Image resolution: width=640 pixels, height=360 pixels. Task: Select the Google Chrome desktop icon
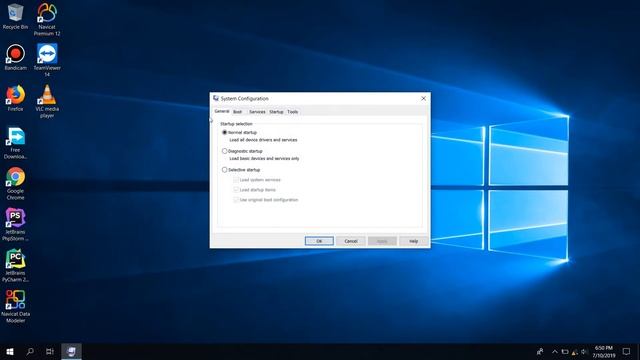point(16,184)
